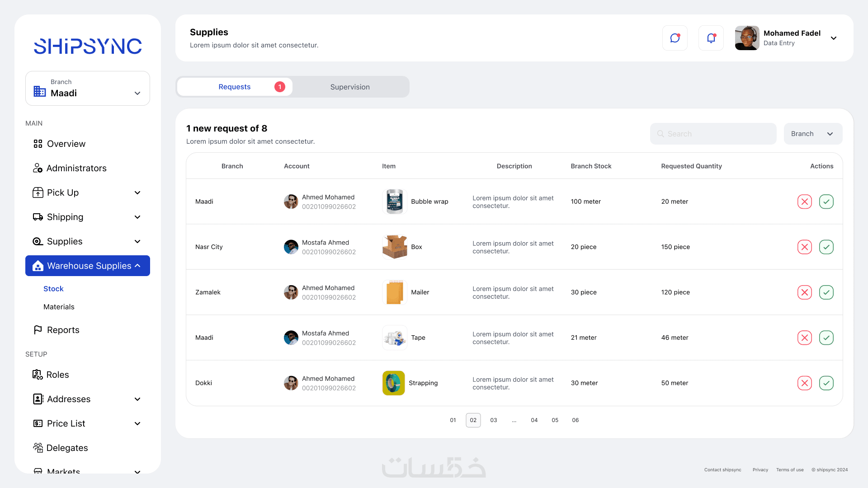Expand the Pick Up menu chevron
This screenshot has height=488, width=868.
pos(137,192)
